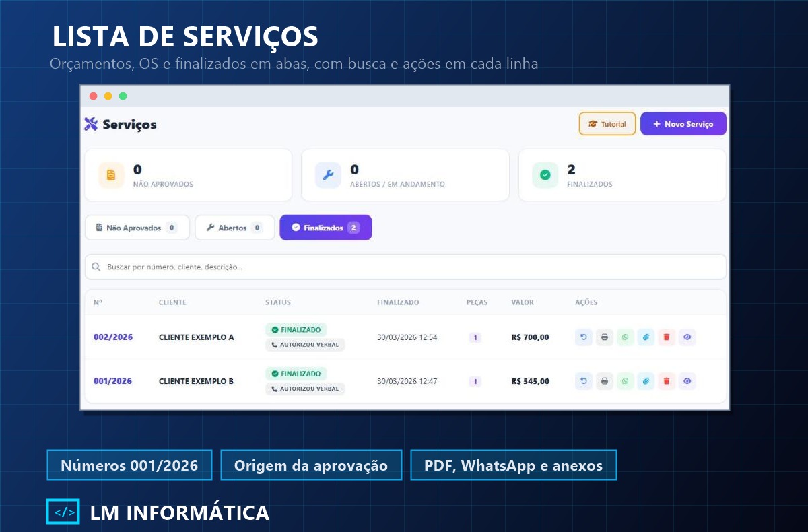Image resolution: width=808 pixels, height=532 pixels.
Task: Send service 002/2026 via WhatsApp
Action: click(626, 337)
